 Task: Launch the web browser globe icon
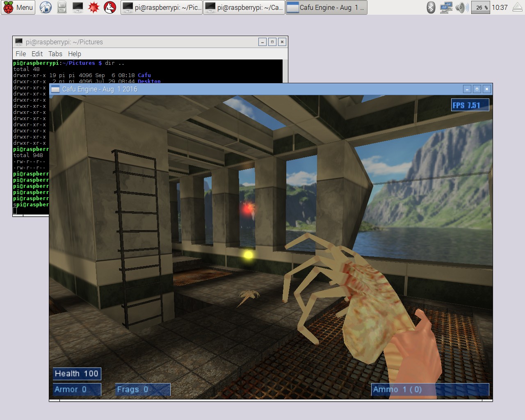(x=46, y=7)
